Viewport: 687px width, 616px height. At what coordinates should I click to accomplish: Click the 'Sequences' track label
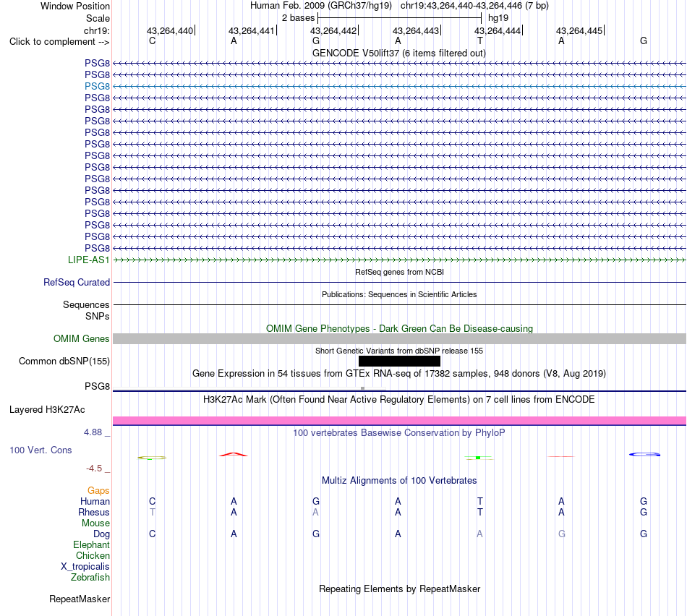(x=86, y=304)
